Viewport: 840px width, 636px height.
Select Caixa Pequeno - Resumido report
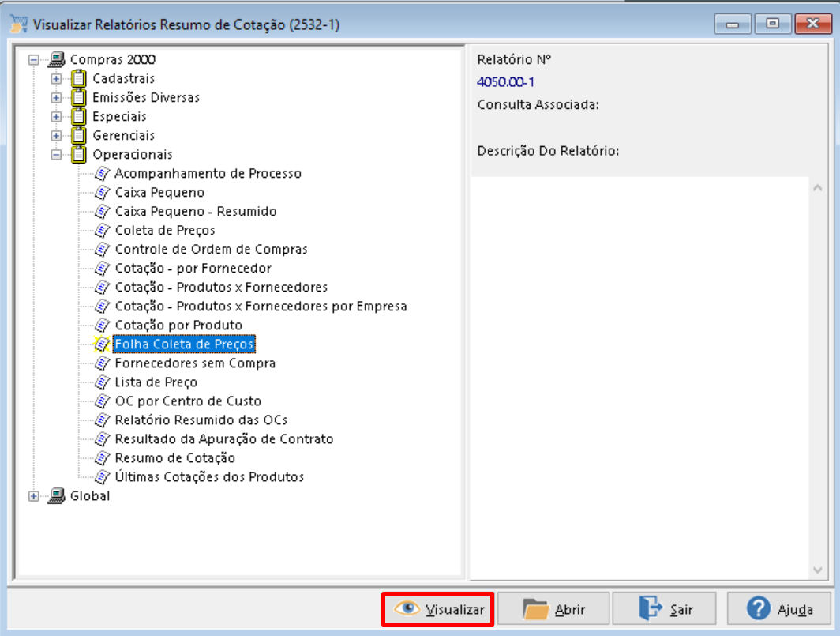coord(196,211)
